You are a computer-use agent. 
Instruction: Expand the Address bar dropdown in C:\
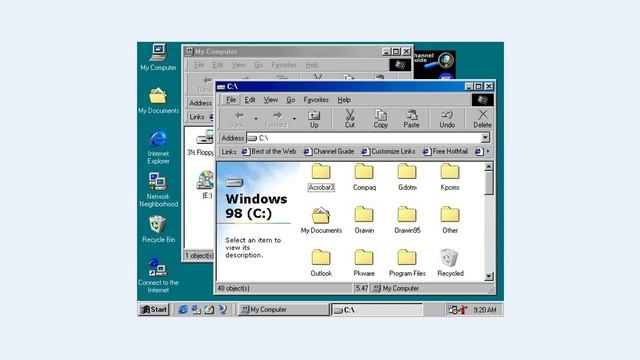click(485, 138)
